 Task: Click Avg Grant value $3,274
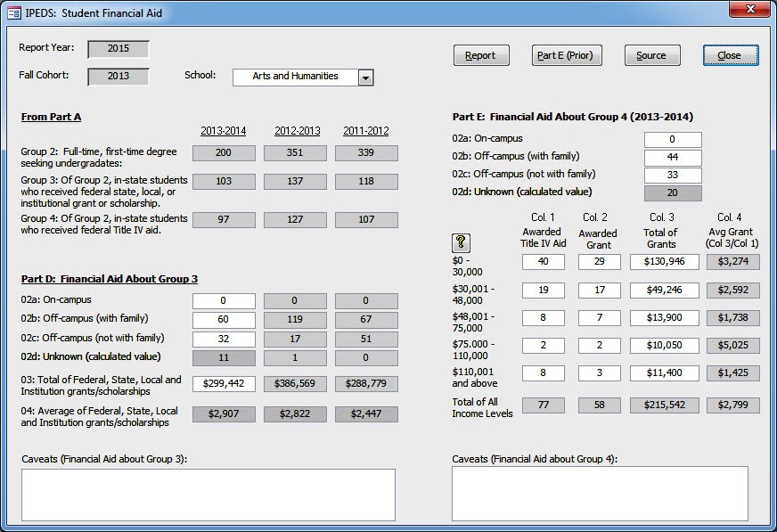coord(733,261)
